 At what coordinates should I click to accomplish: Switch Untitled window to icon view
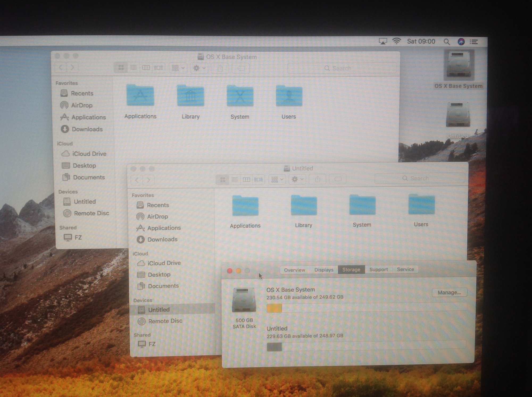pos(223,180)
